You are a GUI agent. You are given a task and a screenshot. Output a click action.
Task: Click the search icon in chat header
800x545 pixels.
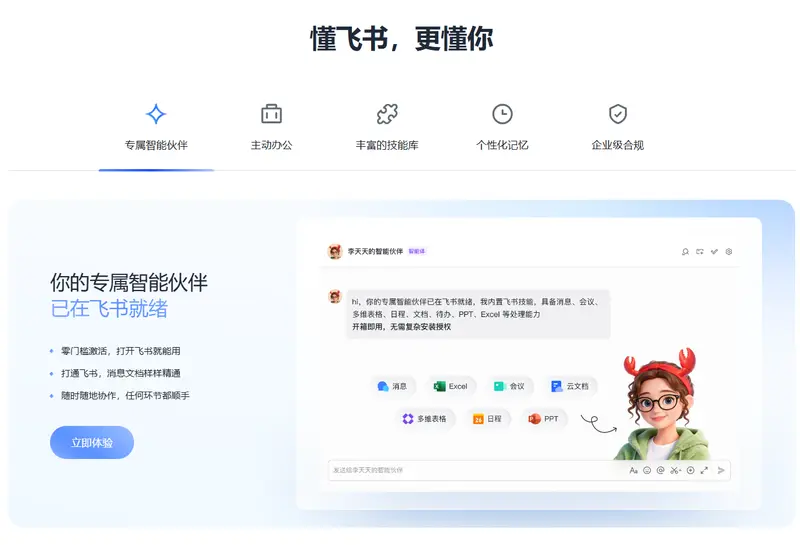coord(685,252)
